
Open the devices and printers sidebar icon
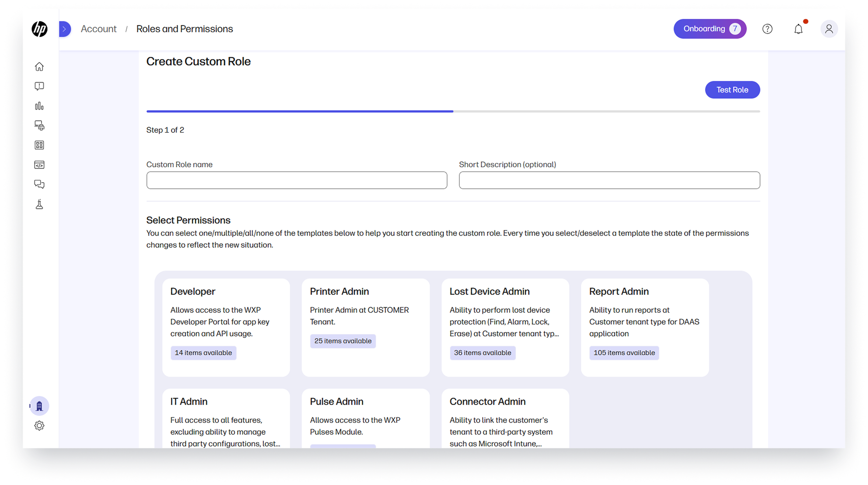coord(39,125)
